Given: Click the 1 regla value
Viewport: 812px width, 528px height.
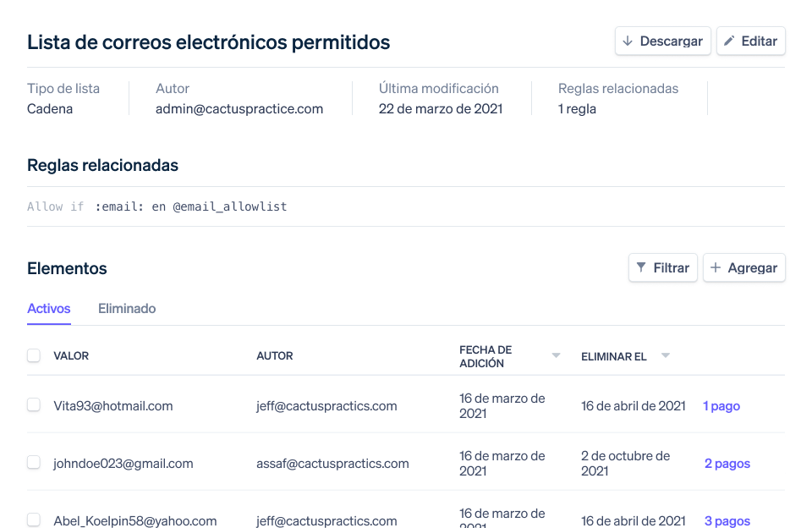Looking at the screenshot, I should [x=577, y=109].
